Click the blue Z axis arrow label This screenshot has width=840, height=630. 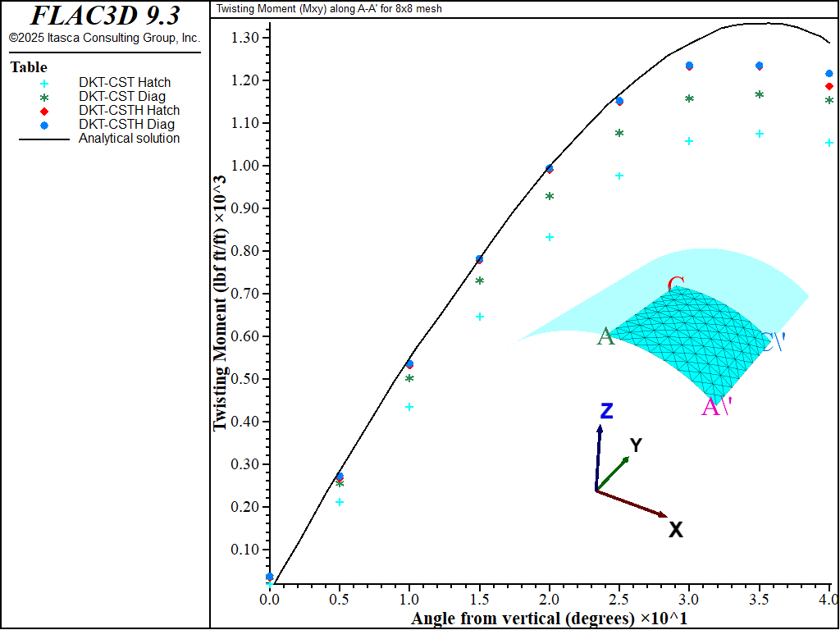[x=606, y=411]
